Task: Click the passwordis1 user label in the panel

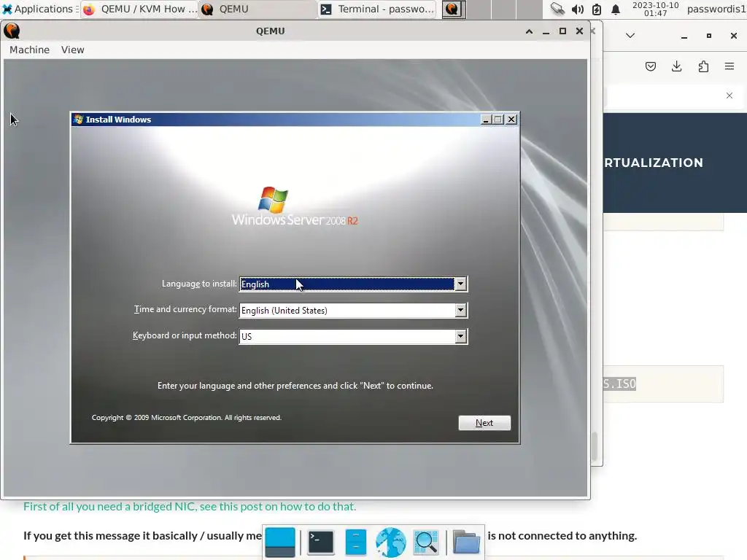Action: click(x=716, y=9)
